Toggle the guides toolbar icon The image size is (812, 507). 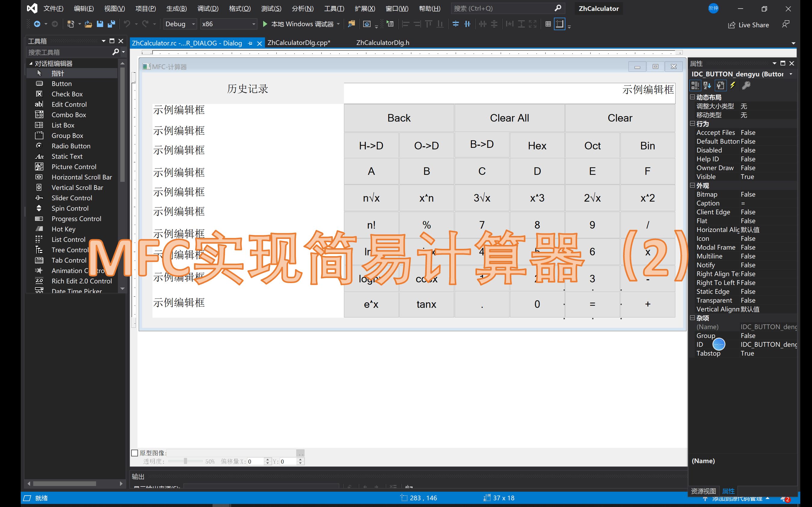[x=559, y=24]
